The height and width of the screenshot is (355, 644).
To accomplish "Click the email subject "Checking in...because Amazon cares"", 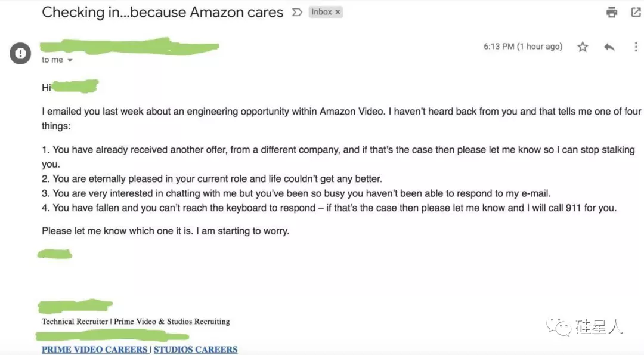I will [162, 13].
